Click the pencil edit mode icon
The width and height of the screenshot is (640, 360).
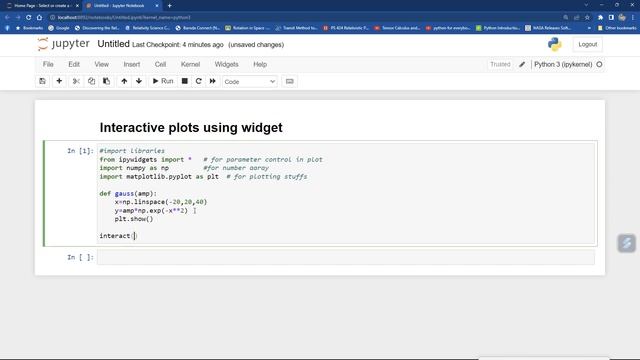pos(522,64)
